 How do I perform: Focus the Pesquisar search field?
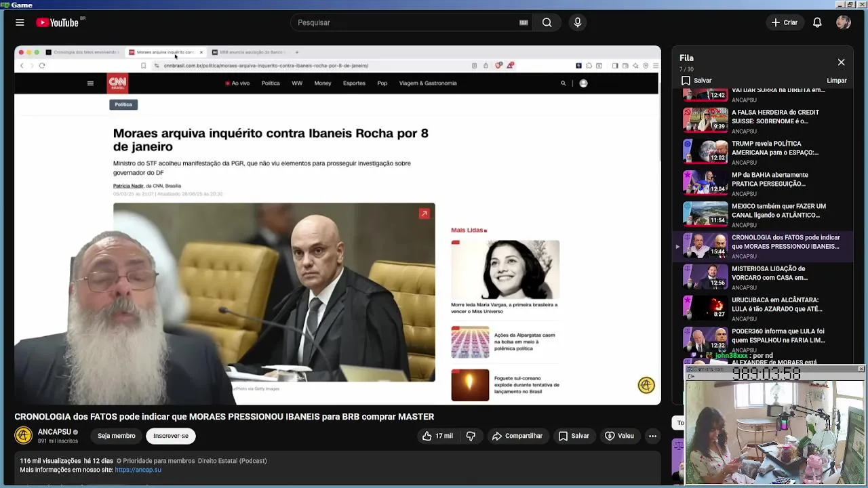click(x=407, y=22)
